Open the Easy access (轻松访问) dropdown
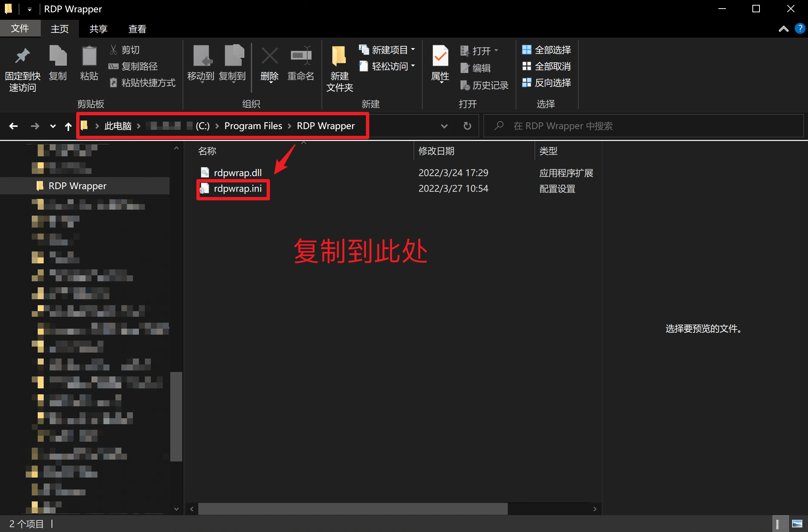 click(387, 66)
